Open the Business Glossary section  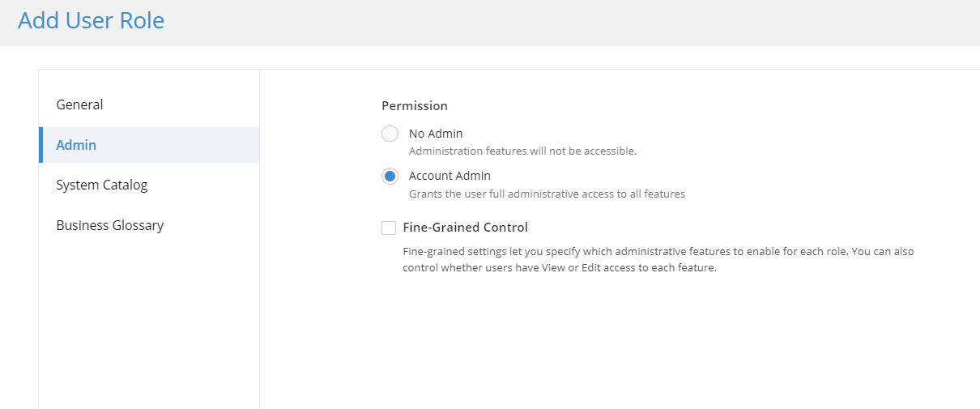pyautogui.click(x=149, y=225)
